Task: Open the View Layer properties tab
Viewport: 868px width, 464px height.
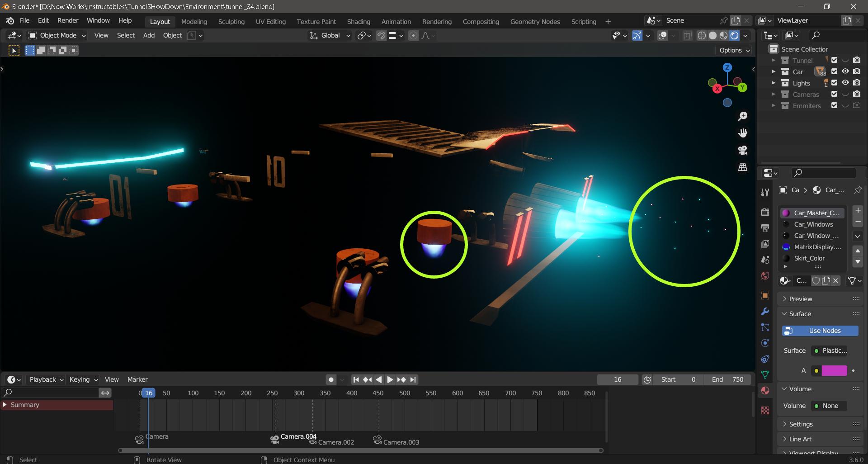Action: click(x=765, y=244)
